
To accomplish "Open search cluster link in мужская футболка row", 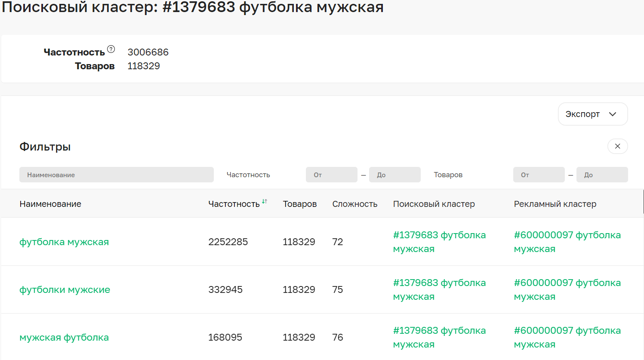I will point(439,337).
